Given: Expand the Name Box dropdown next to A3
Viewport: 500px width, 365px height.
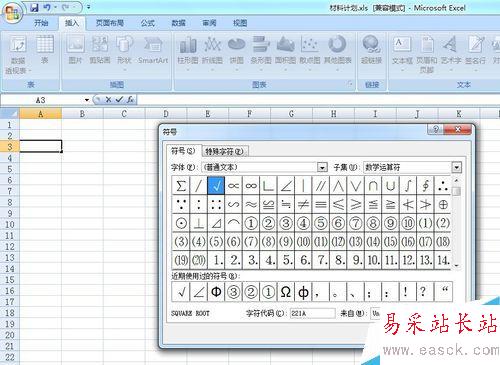Looking at the screenshot, I should [87, 100].
